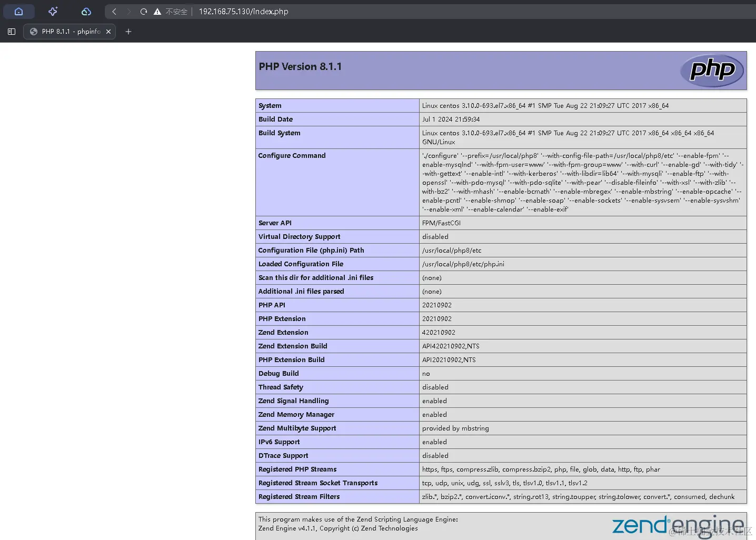Click the PHP API label

[272, 305]
